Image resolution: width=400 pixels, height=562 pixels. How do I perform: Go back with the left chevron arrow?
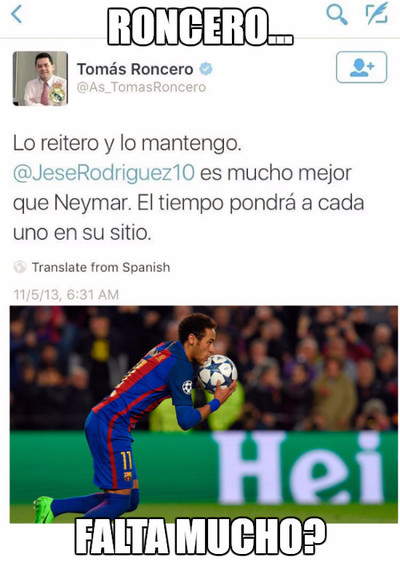tap(16, 14)
